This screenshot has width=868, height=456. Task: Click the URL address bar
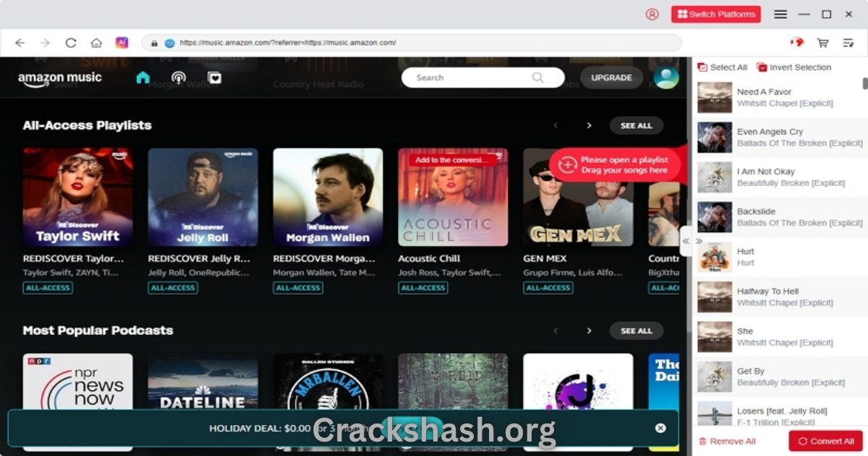point(411,43)
